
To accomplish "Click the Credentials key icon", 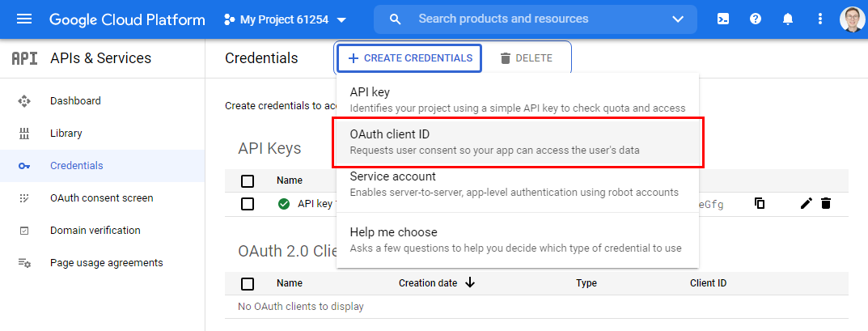I will 23,165.
